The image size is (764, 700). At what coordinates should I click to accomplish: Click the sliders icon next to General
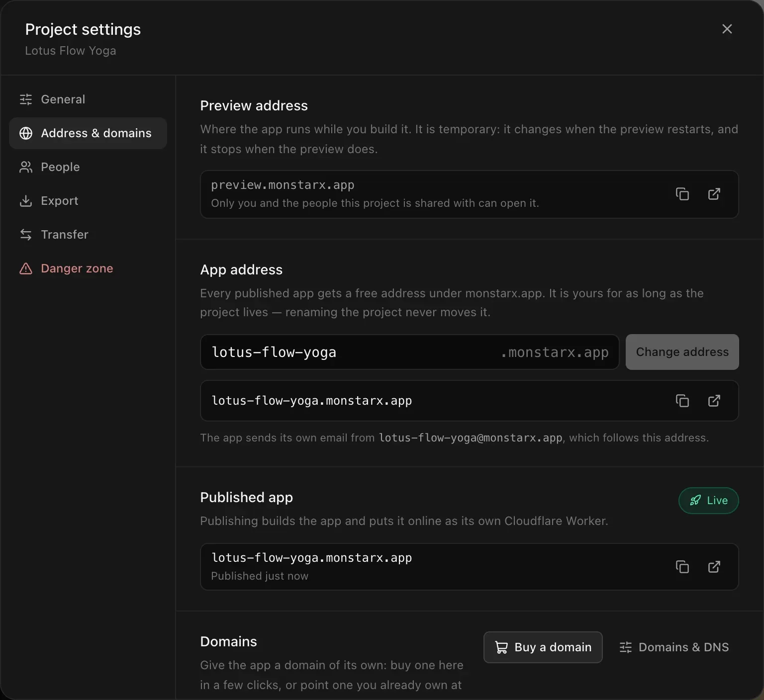coord(26,99)
